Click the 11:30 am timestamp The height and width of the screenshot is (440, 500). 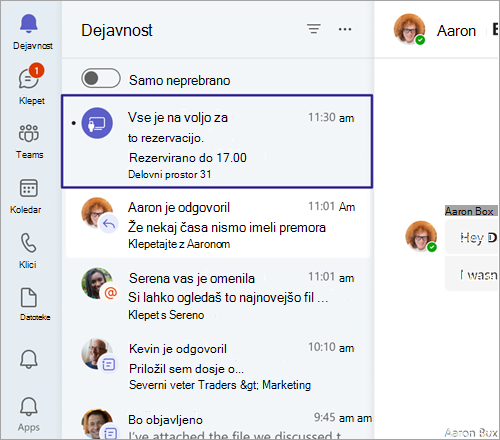pos(331,118)
